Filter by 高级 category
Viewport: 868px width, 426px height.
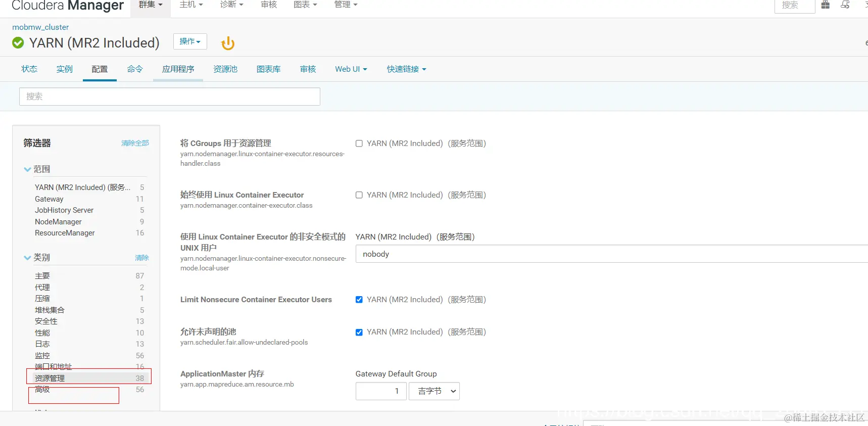click(x=89, y=390)
